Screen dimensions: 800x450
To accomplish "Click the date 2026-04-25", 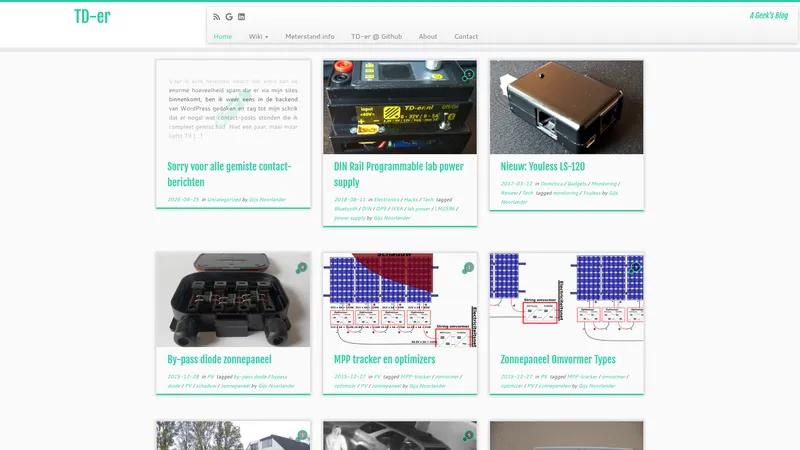I will click(x=183, y=199).
